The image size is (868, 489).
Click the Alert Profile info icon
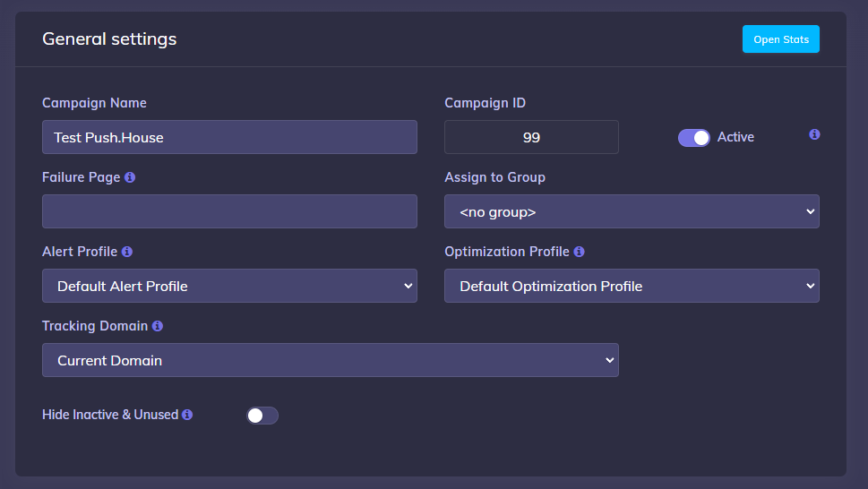point(127,252)
